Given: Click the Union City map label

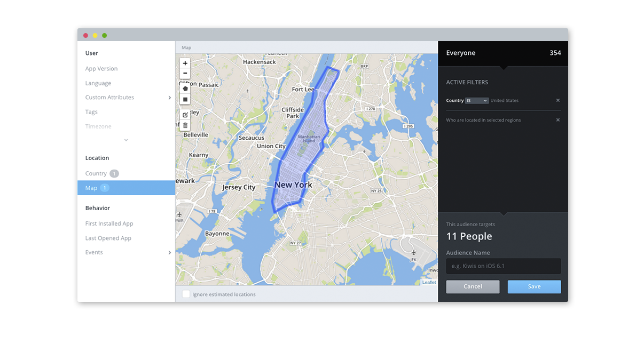Looking at the screenshot, I should pyautogui.click(x=271, y=146).
